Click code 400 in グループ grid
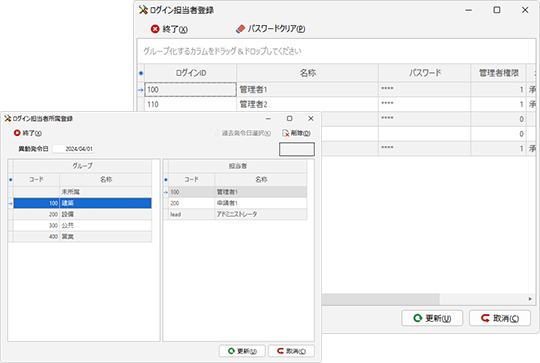This screenshot has height=363, width=540. (37, 237)
